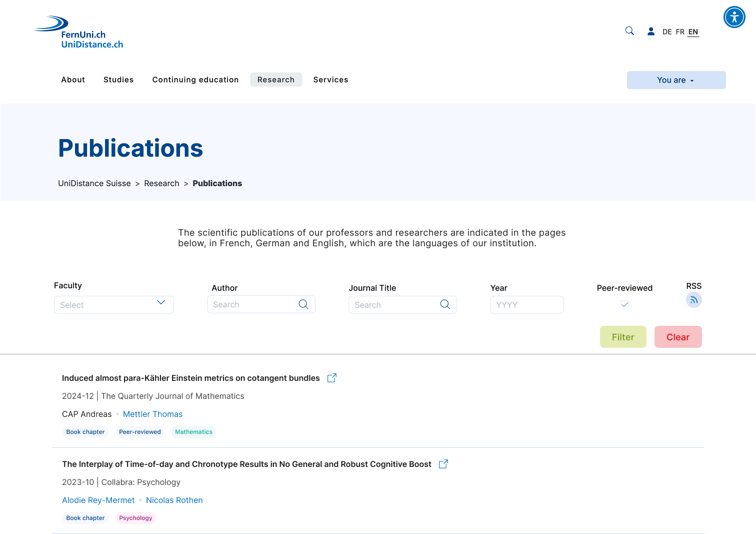The image size is (756, 534).
Task: Open the Studies navigation menu
Action: point(118,80)
